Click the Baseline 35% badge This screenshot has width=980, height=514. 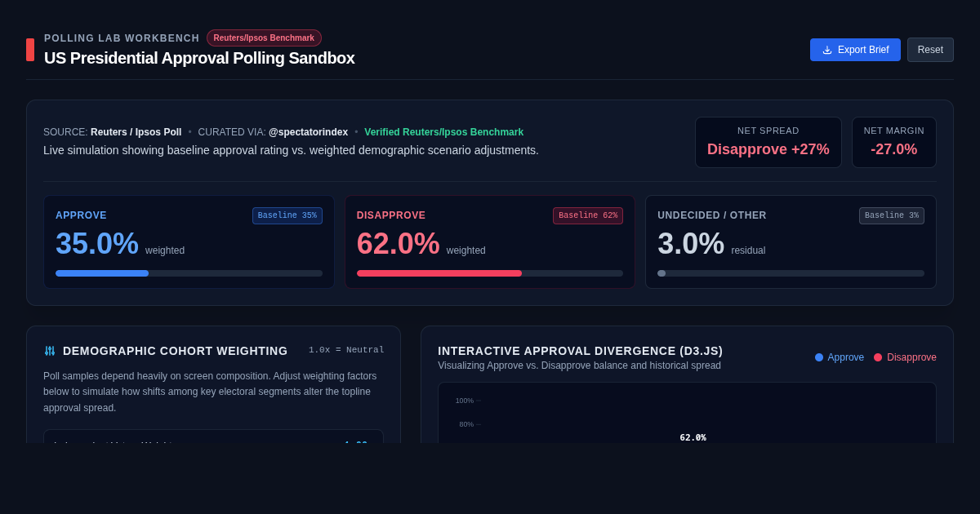point(287,215)
